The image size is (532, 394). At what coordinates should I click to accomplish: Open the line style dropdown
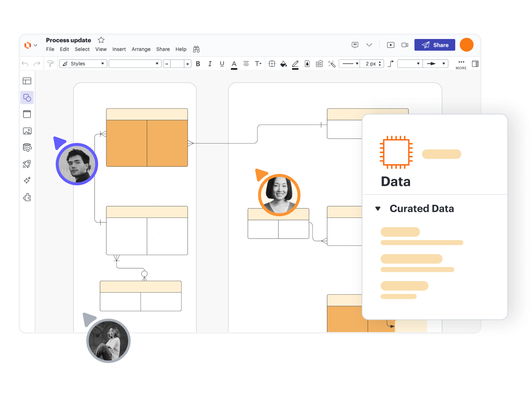click(350, 64)
